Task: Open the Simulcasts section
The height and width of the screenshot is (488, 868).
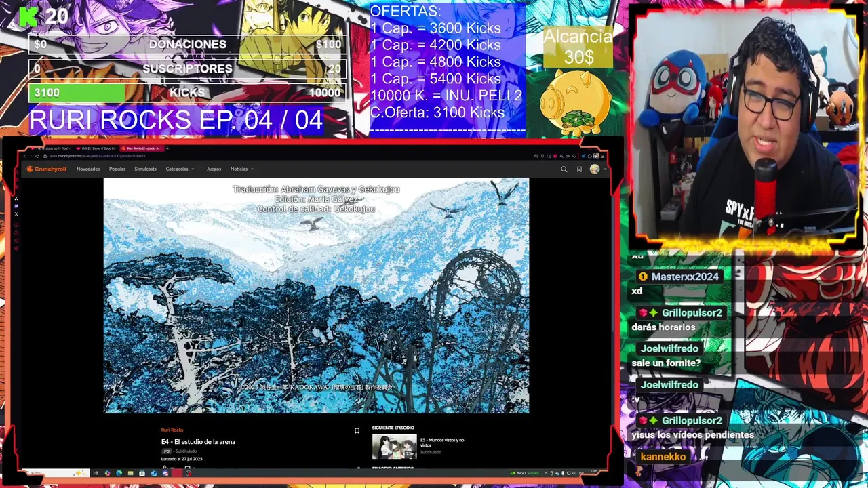Action: point(145,169)
